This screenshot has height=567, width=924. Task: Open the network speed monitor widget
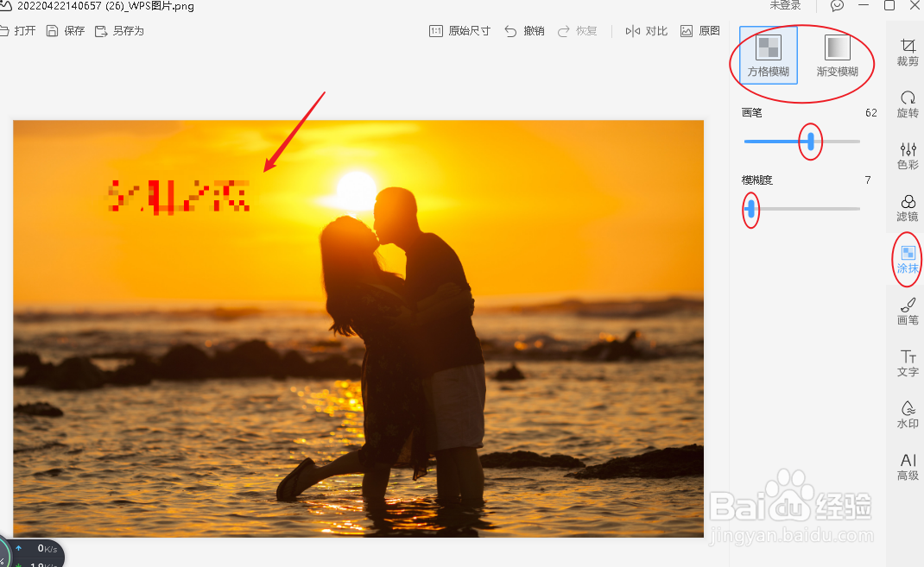pos(33,553)
